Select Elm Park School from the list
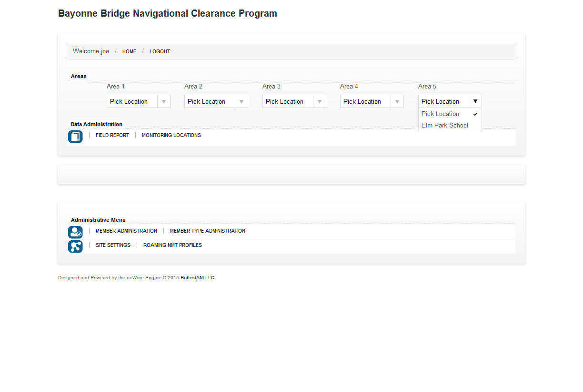Image resolution: width=583 pixels, height=392 pixels. 445,126
